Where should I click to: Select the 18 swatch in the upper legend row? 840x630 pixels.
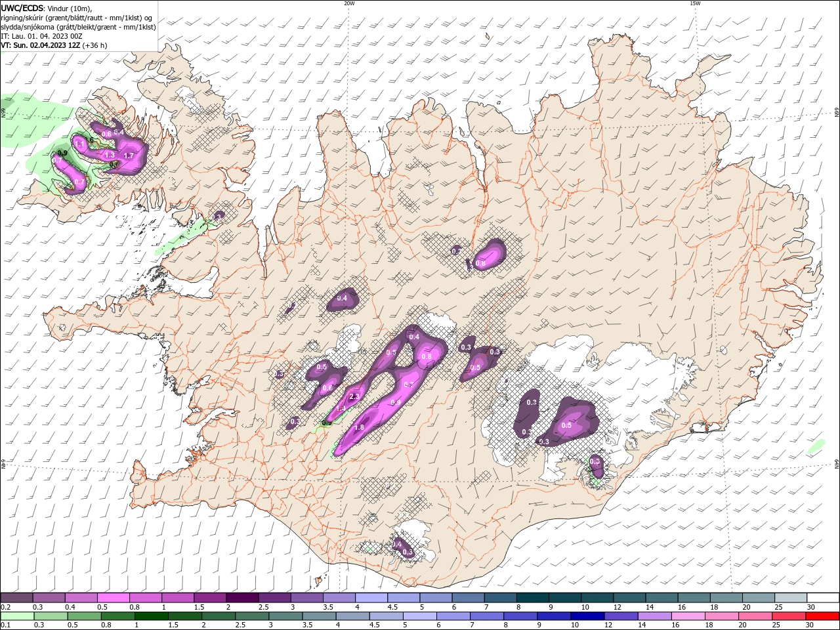pos(726,598)
